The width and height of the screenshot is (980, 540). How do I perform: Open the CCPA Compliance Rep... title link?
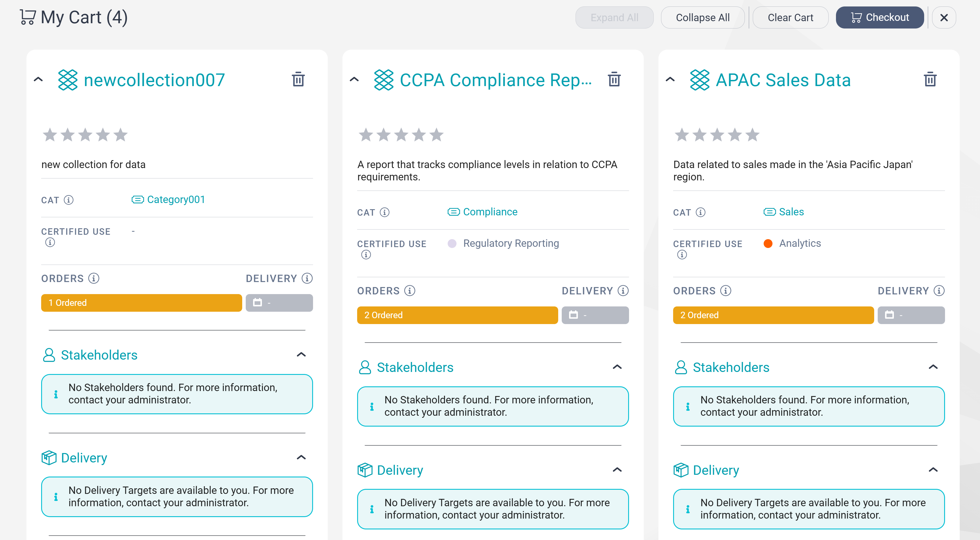point(496,80)
